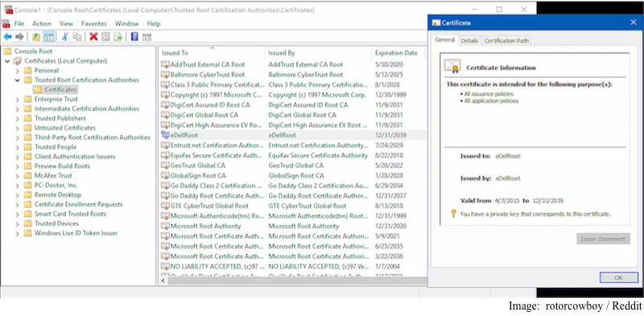The width and height of the screenshot is (644, 316).
Task: Click the Baltimore CyberTrust Root certificate icon
Action: coord(165,75)
